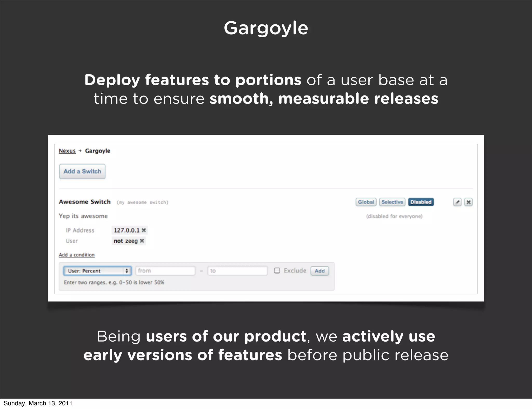
Task: Delete Awesome Switch with the X icon
Action: (x=468, y=202)
